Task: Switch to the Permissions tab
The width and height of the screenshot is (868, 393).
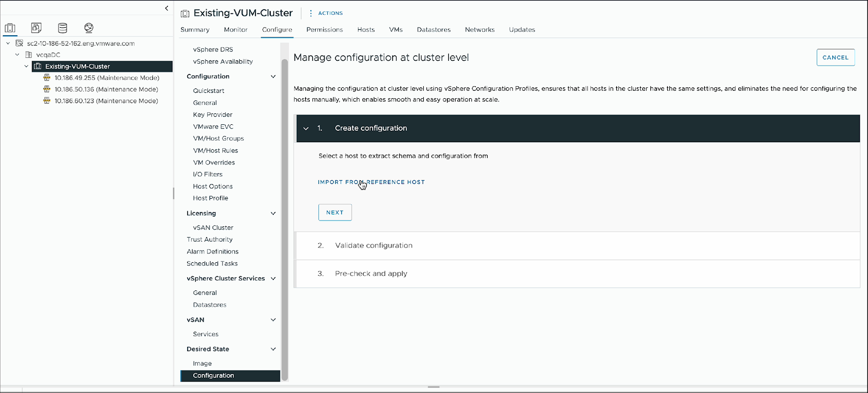Action: pos(324,30)
